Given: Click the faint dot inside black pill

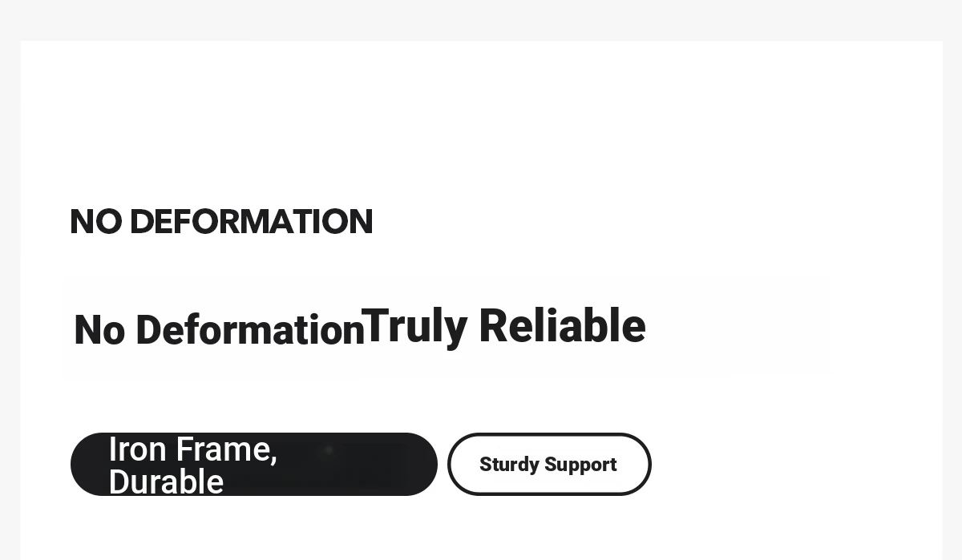Looking at the screenshot, I should coord(328,451).
